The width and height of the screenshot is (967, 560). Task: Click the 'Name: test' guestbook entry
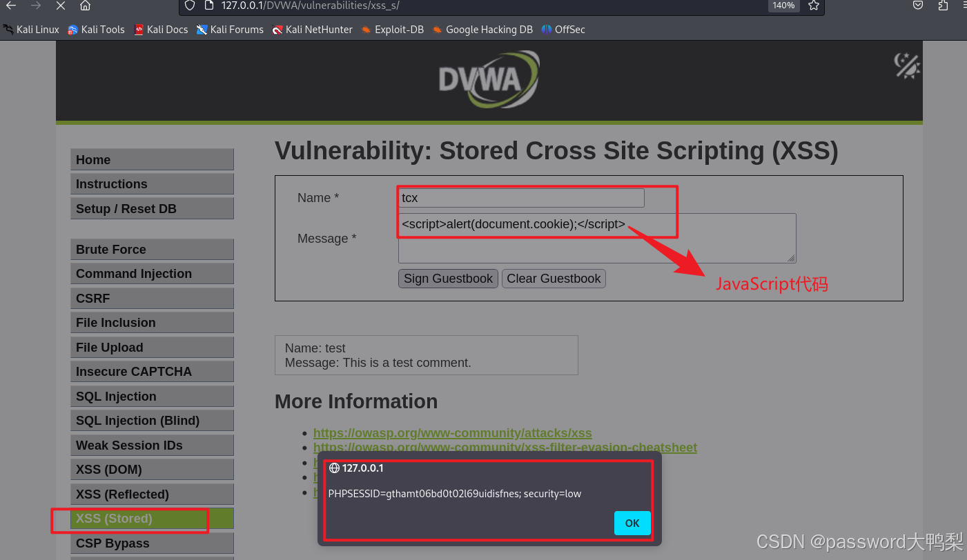(x=315, y=348)
